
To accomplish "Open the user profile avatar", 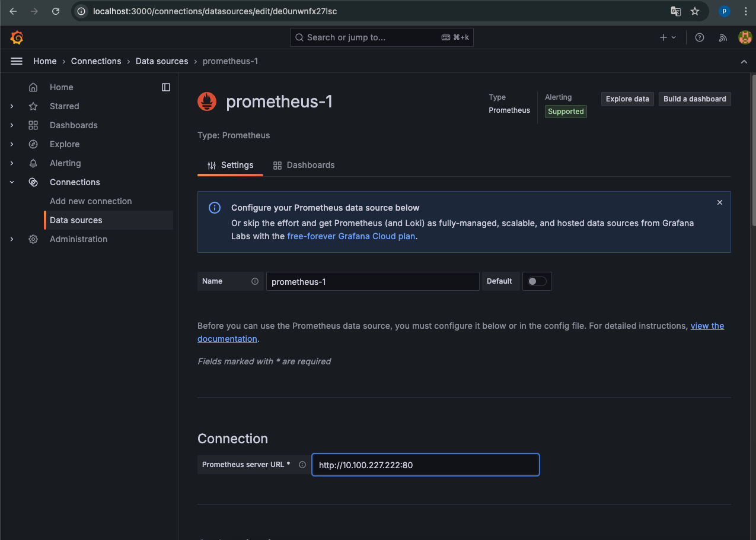I will point(745,37).
